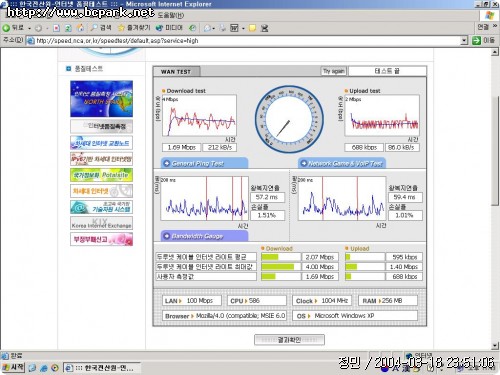This screenshot has width=500, height=375.
Task: Click the grayed Forward arrow button
Action: [39, 28]
